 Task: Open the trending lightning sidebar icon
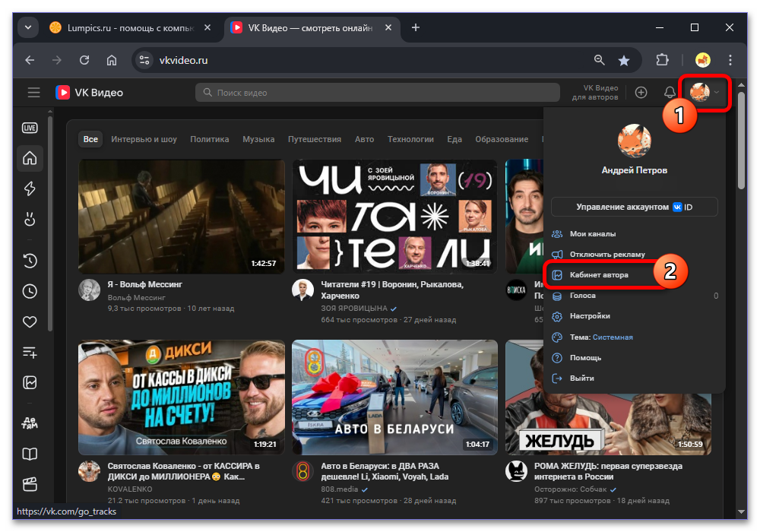pos(30,188)
